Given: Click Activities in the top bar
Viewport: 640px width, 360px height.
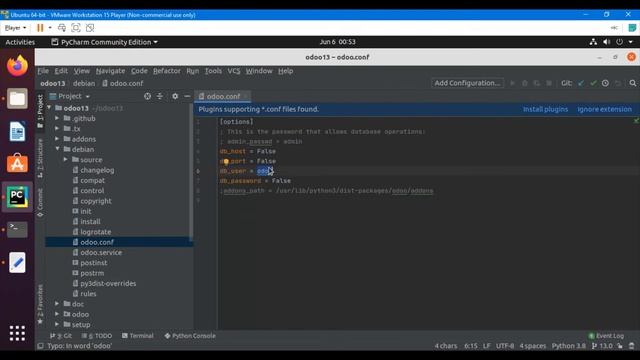Looking at the screenshot, I should point(20,42).
